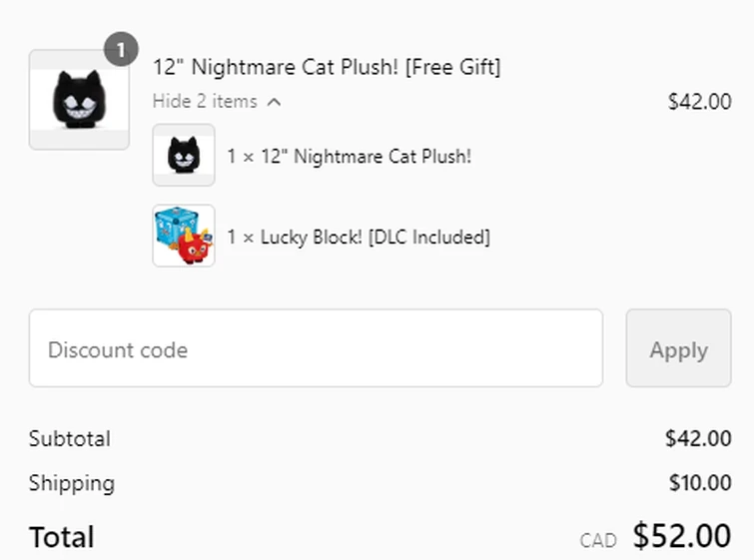Focus the Discount code input field
The width and height of the screenshot is (754, 560).
(x=316, y=348)
